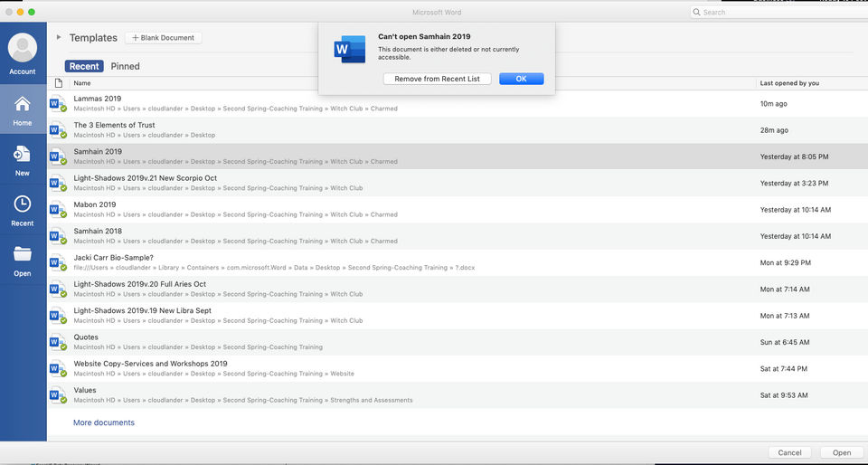This screenshot has width=868, height=465.
Task: Click the Word logo in the error dialog
Action: tap(350, 49)
